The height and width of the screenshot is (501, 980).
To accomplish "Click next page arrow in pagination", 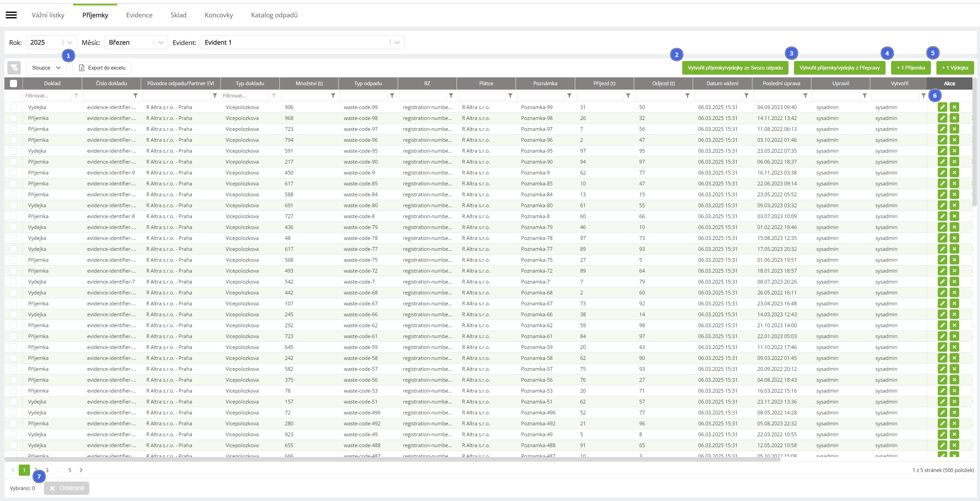I will pos(81,470).
